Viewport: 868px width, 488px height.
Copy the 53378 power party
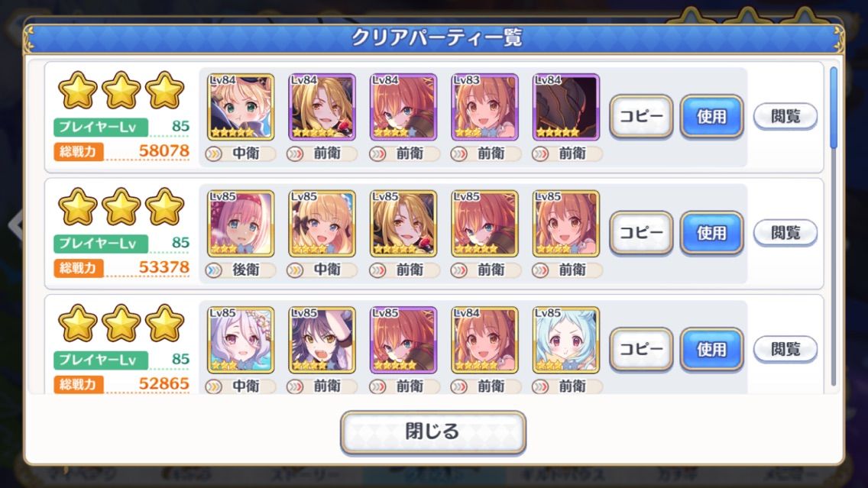(x=641, y=232)
